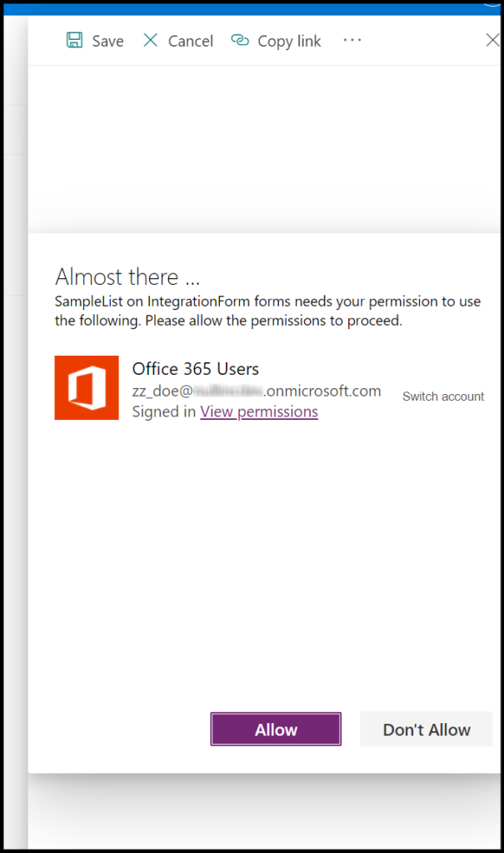Image resolution: width=504 pixels, height=853 pixels.
Task: Click the Save text label
Action: pos(107,42)
